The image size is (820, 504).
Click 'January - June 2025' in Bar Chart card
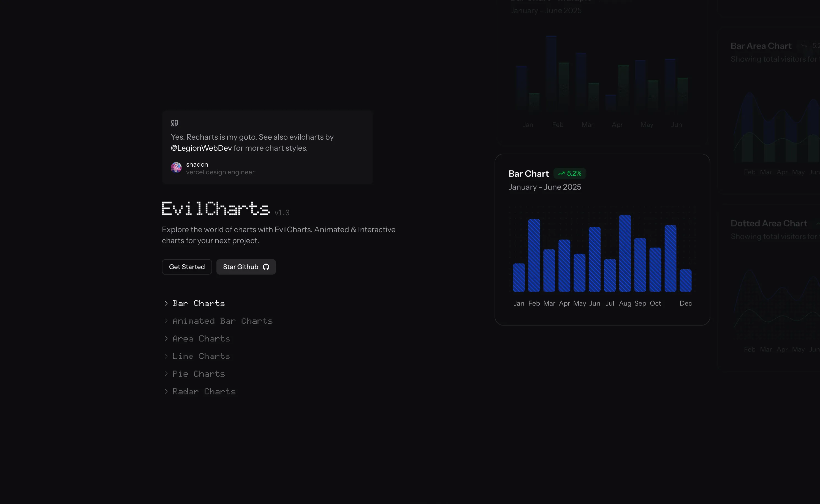545,187
